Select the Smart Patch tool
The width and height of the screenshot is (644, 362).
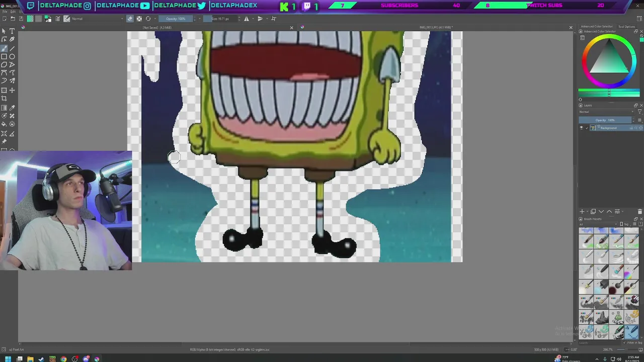[x=12, y=116]
